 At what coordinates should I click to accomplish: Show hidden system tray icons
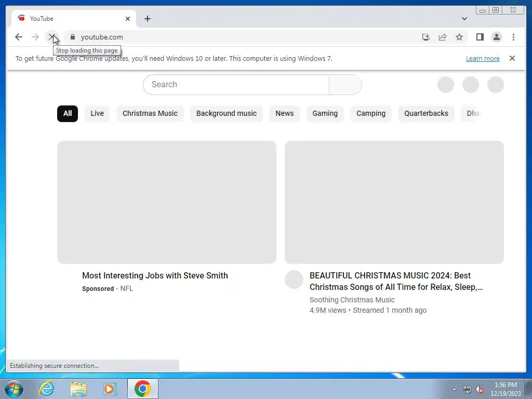(x=454, y=389)
